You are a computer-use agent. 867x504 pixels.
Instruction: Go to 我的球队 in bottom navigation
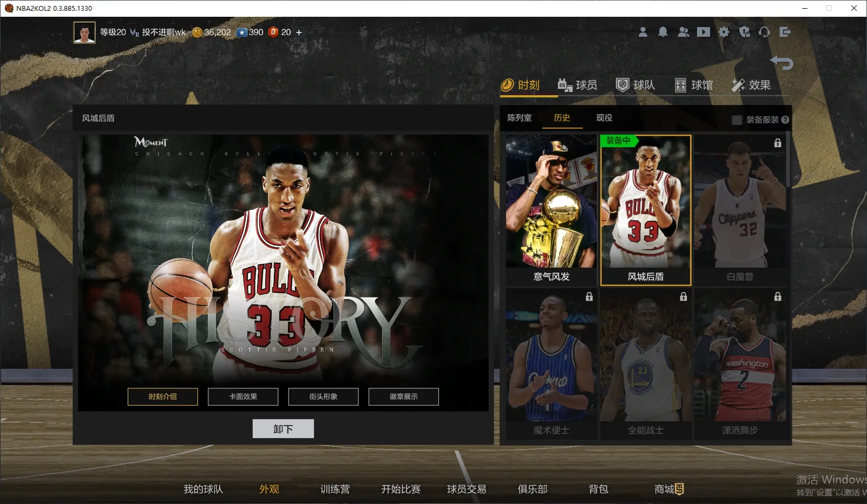coord(203,489)
